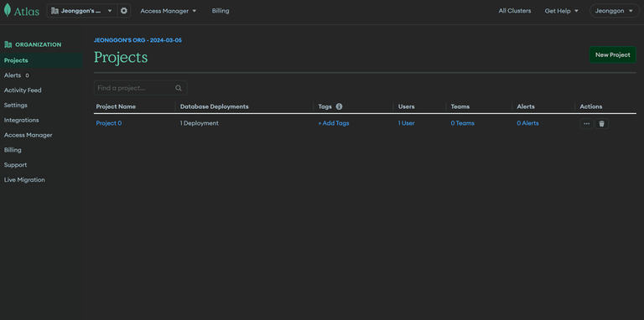Open Tags info icon tooltip
This screenshot has width=644, height=320.
pyautogui.click(x=339, y=106)
